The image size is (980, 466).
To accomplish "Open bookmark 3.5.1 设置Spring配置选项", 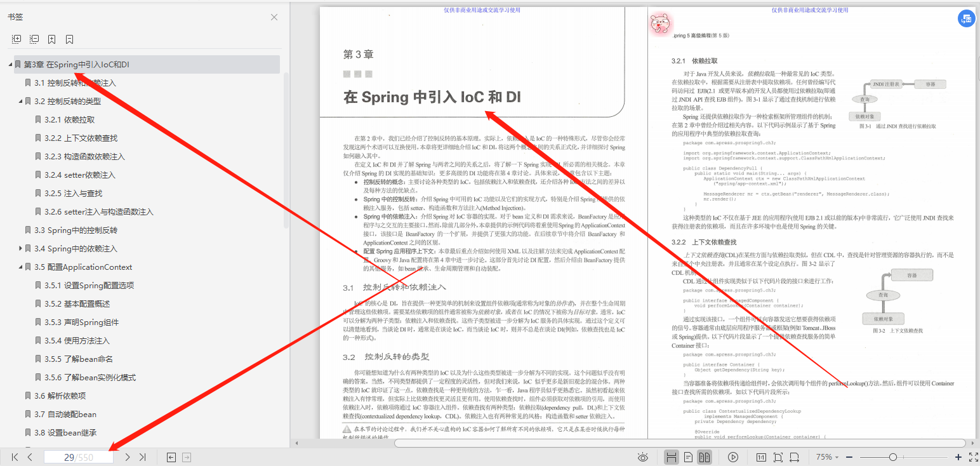I will pyautogui.click(x=89, y=286).
